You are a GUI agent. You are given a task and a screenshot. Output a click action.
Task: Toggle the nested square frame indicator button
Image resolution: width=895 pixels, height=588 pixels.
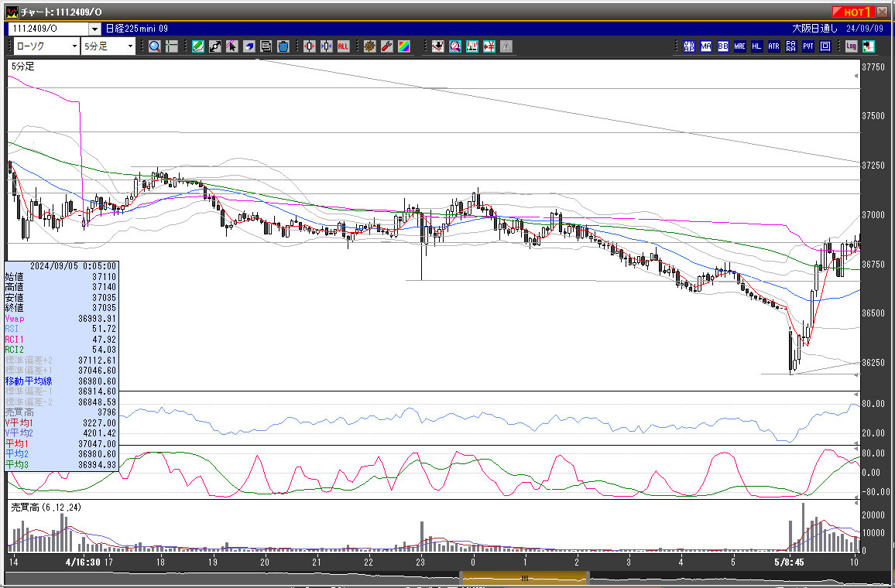(825, 46)
